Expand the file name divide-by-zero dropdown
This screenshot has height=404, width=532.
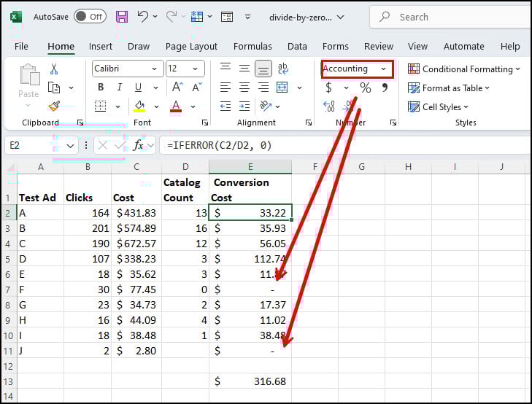[341, 17]
